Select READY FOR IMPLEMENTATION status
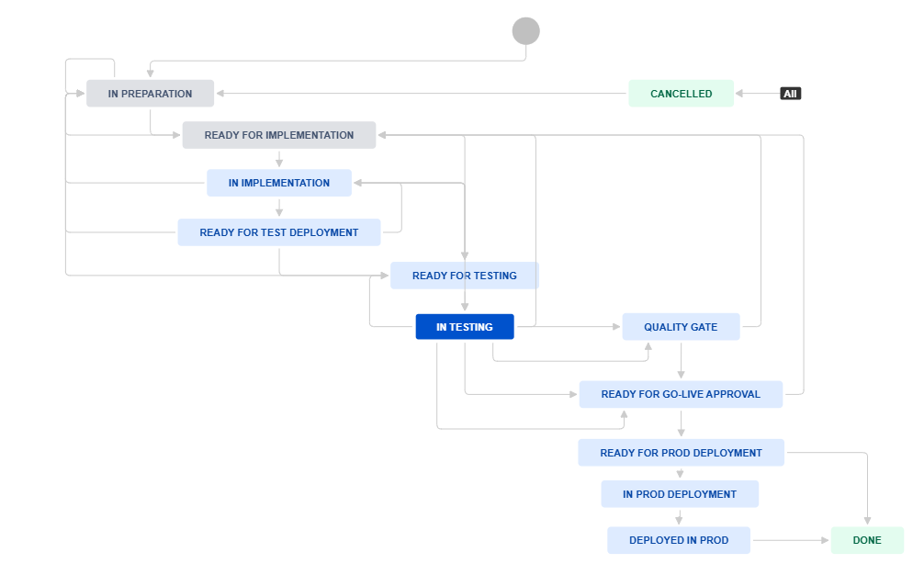This screenshot has width=924, height=575. [x=279, y=135]
